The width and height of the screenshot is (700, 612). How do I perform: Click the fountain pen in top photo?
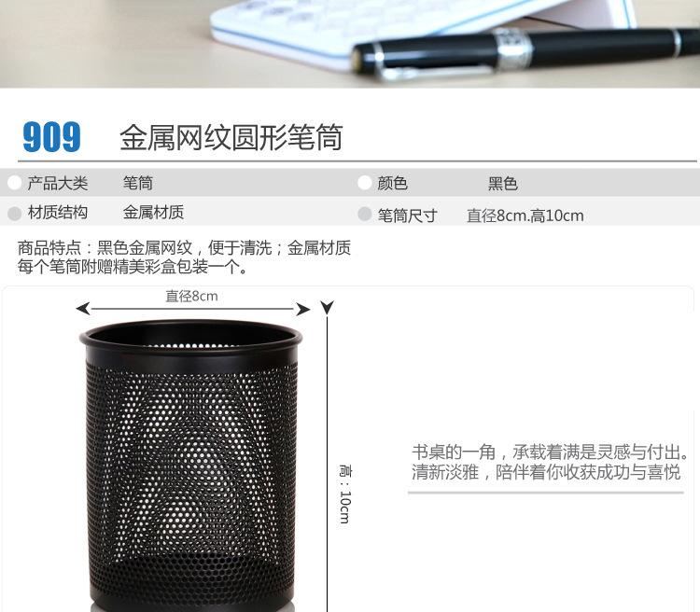pyautogui.click(x=525, y=52)
